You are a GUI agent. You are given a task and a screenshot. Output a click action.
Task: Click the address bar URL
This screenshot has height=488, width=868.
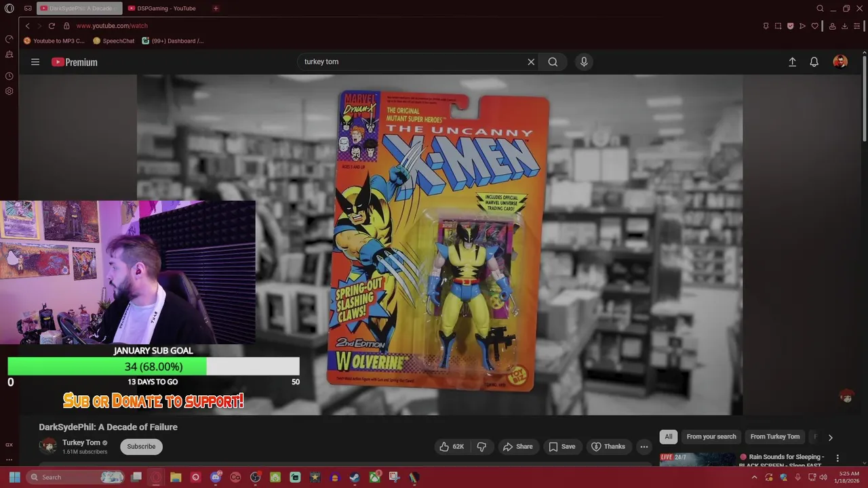pyautogui.click(x=112, y=26)
